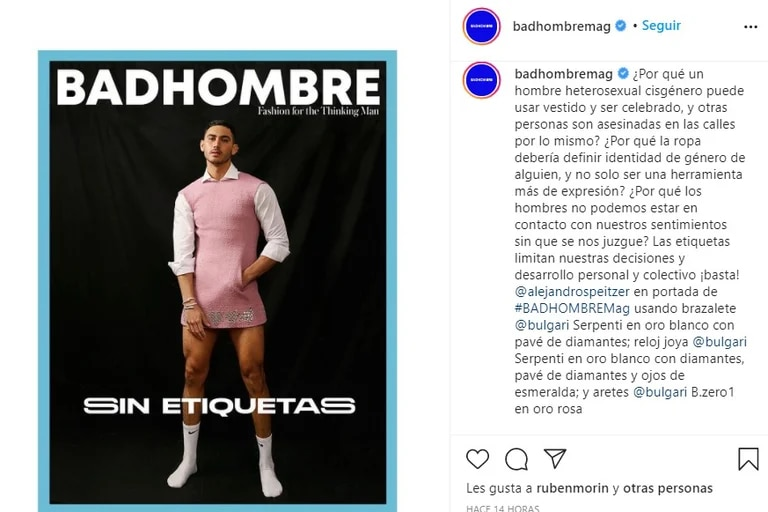Click the BADHOMBRE magazine cover image
Screen dimensions: 768x512
click(x=217, y=280)
